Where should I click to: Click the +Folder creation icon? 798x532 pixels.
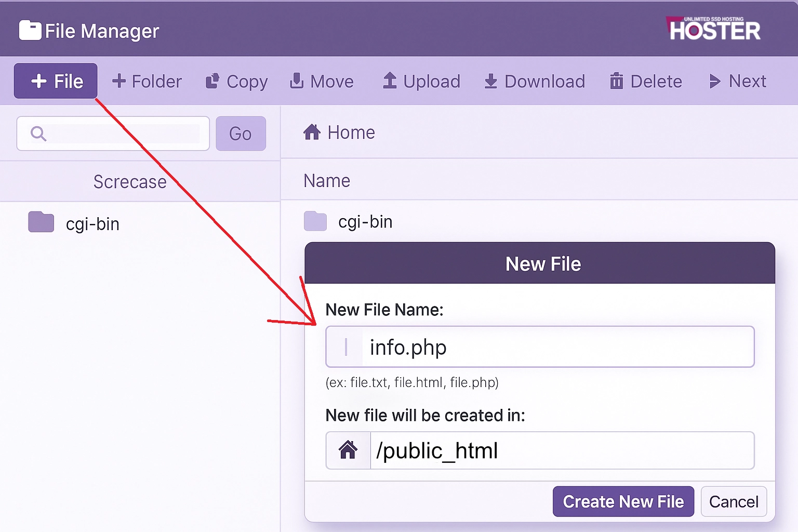120,81
